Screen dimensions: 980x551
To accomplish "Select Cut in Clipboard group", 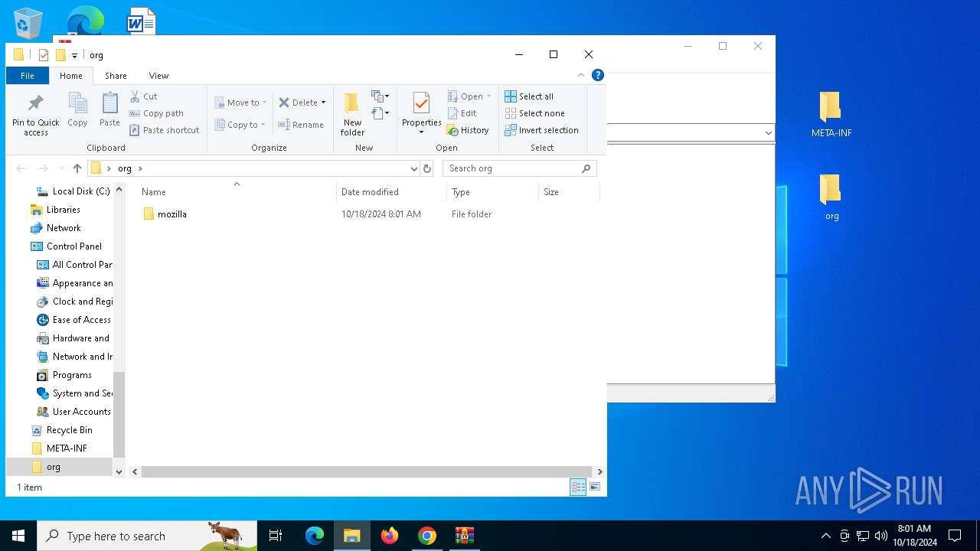I will (143, 96).
